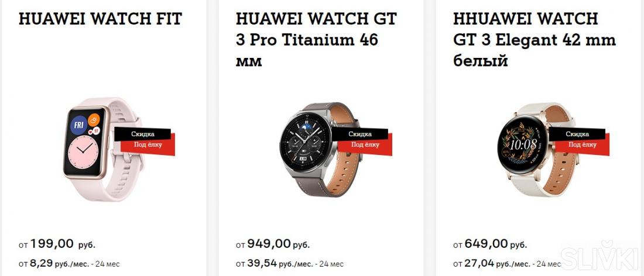
Task: Click the Скидка badge on Watch Fit
Action: click(x=142, y=134)
